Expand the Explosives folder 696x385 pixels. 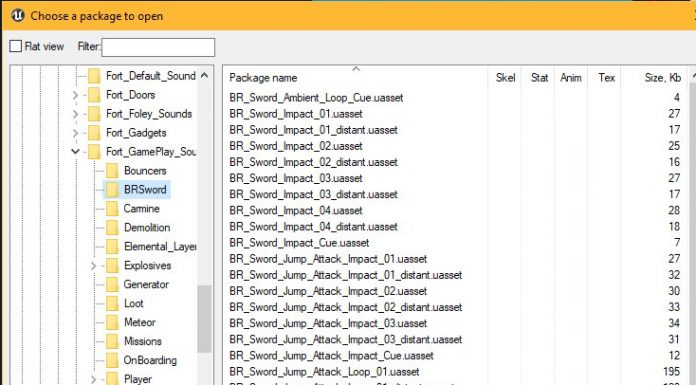pyautogui.click(x=93, y=266)
